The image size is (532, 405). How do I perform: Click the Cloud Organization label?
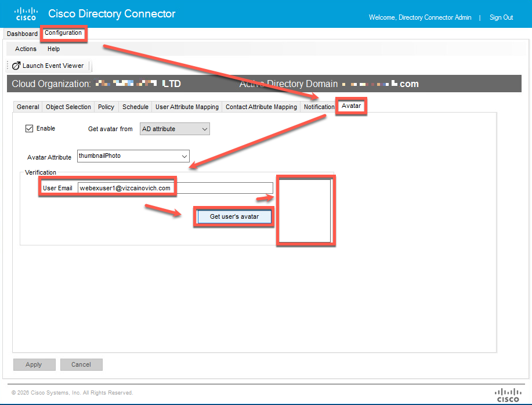point(51,84)
